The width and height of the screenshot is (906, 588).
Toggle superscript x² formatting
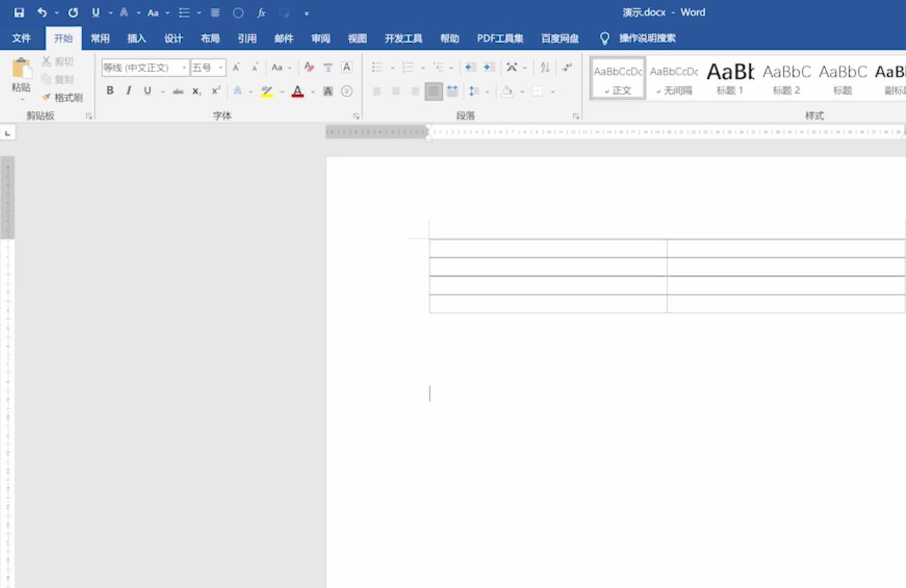tap(216, 91)
